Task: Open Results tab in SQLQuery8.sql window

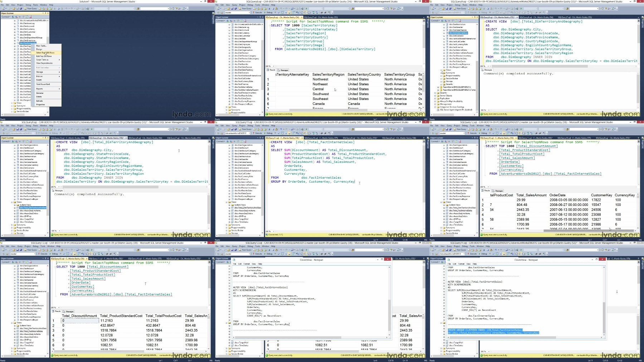Action: click(x=271, y=70)
